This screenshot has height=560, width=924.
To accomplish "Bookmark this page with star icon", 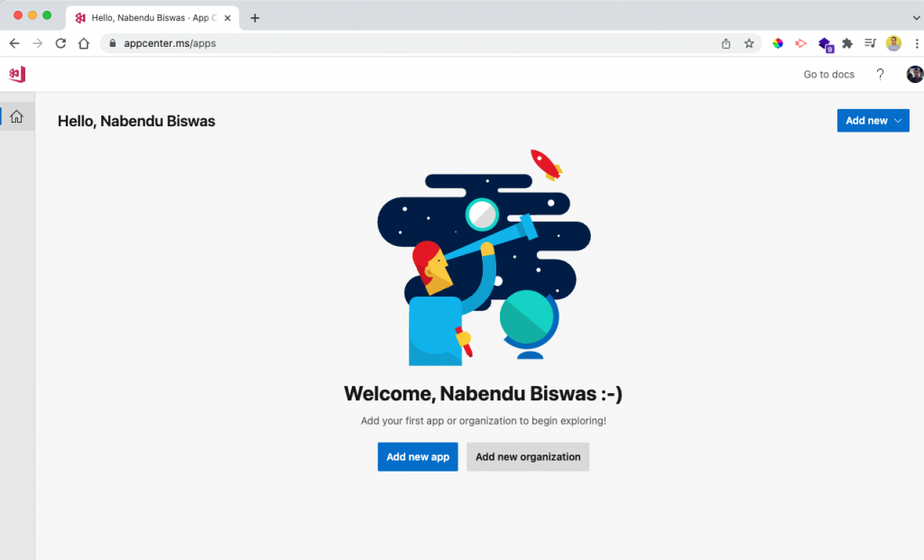I will tap(749, 43).
